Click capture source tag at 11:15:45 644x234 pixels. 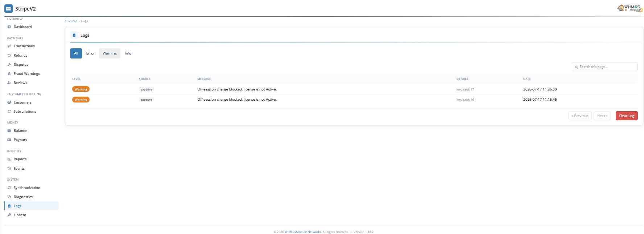coord(146,100)
